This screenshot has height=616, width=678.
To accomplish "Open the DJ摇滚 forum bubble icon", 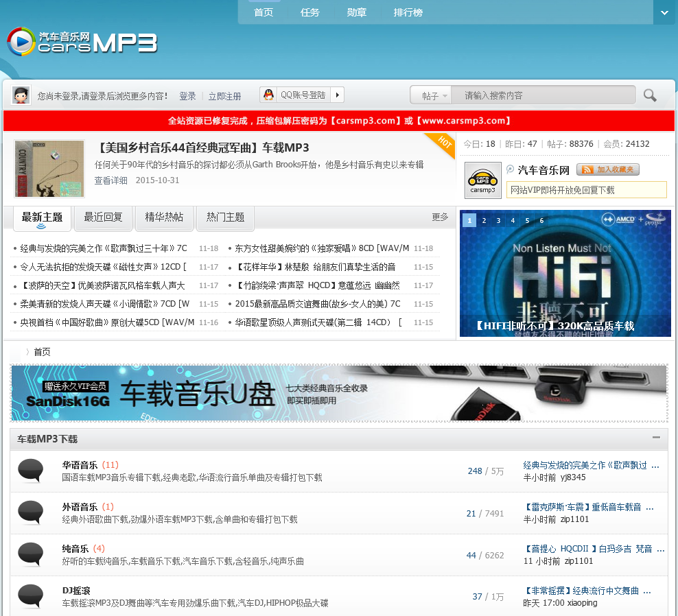I will point(30,596).
